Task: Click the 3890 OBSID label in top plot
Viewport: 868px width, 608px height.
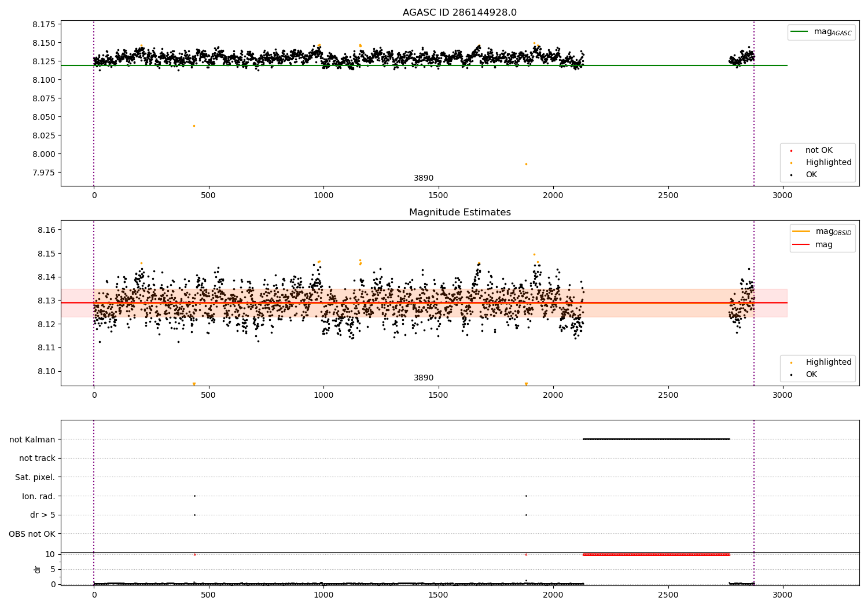Action: 424,178
